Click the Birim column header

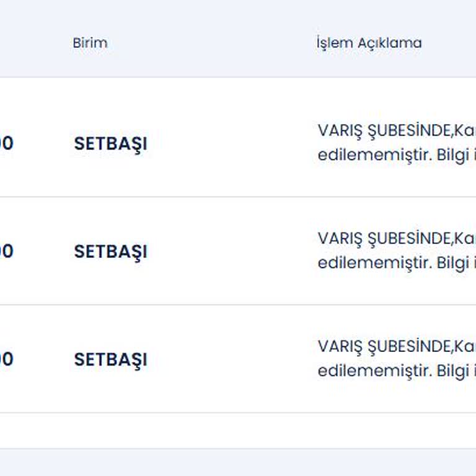90,43
